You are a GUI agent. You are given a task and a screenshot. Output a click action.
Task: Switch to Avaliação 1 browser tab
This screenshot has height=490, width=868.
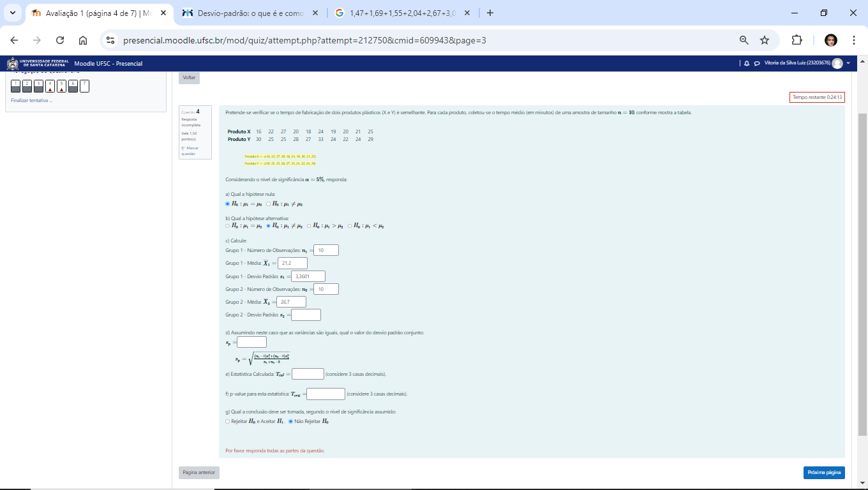[99, 13]
